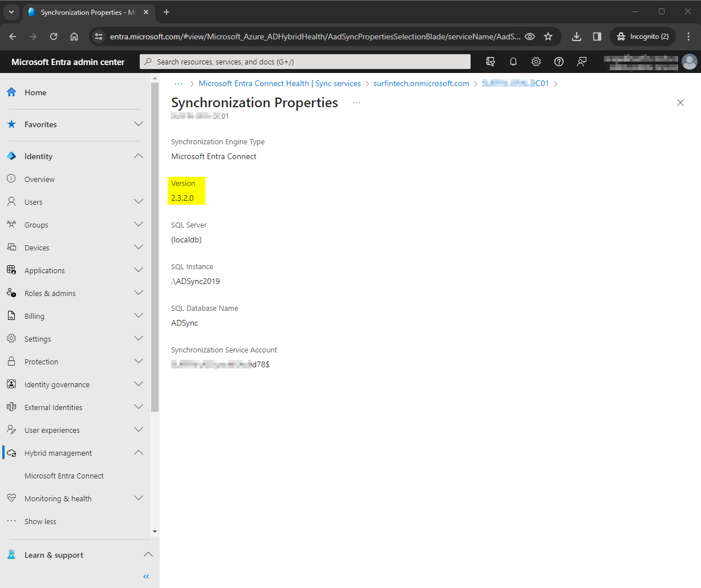Click the External Identities icon
This screenshot has height=588, width=701.
pos(11,407)
